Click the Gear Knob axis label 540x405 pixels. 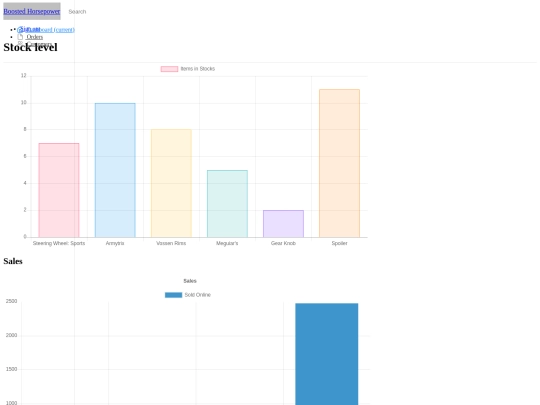click(283, 243)
